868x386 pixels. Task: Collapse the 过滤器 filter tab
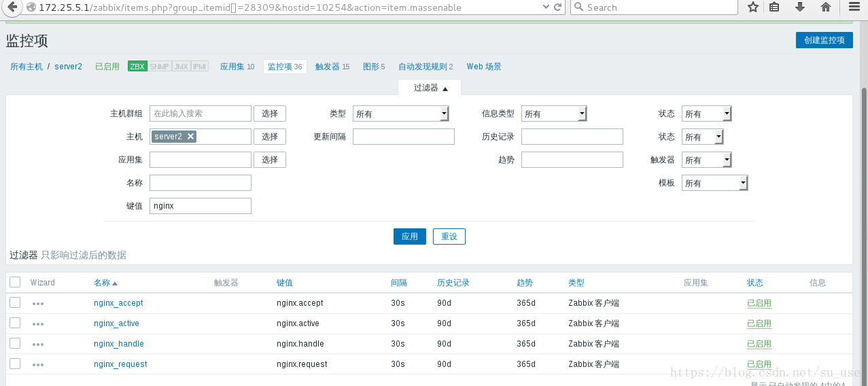coord(430,88)
